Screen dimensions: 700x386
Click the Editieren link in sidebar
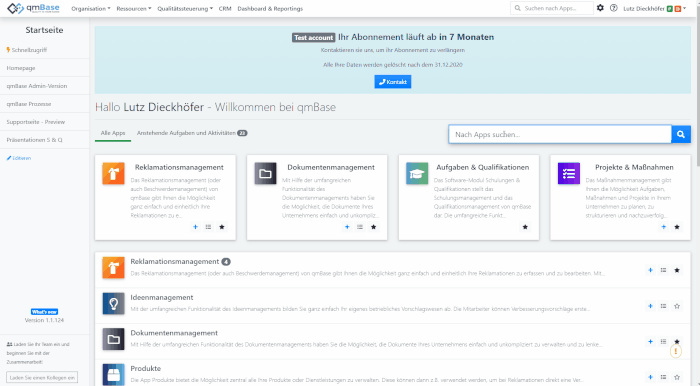pos(19,158)
